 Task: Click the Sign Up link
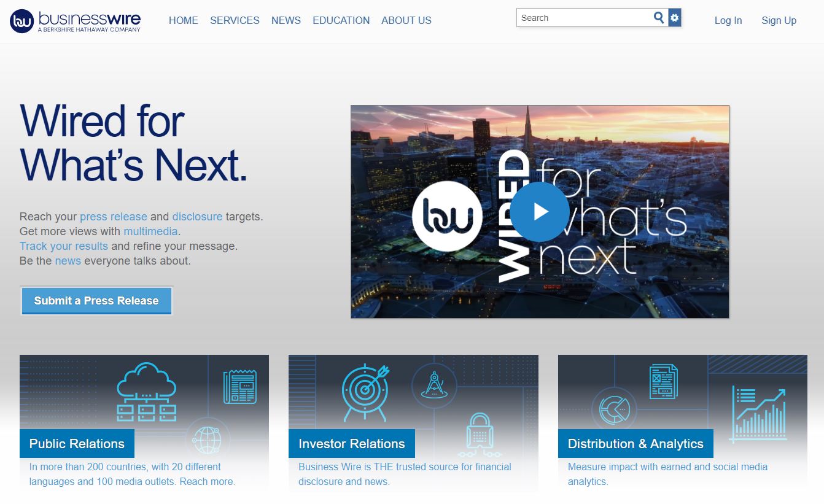coord(779,20)
